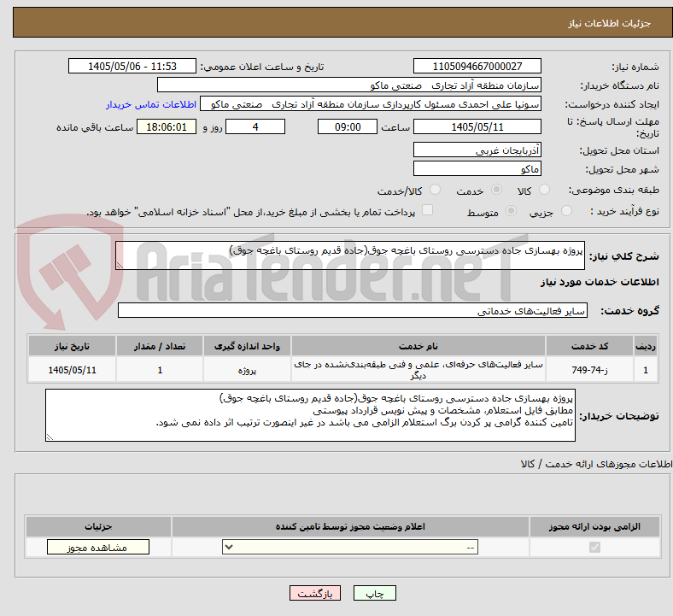Select the متوسط purchase type radio
The width and height of the screenshot is (673, 616).
(511, 211)
